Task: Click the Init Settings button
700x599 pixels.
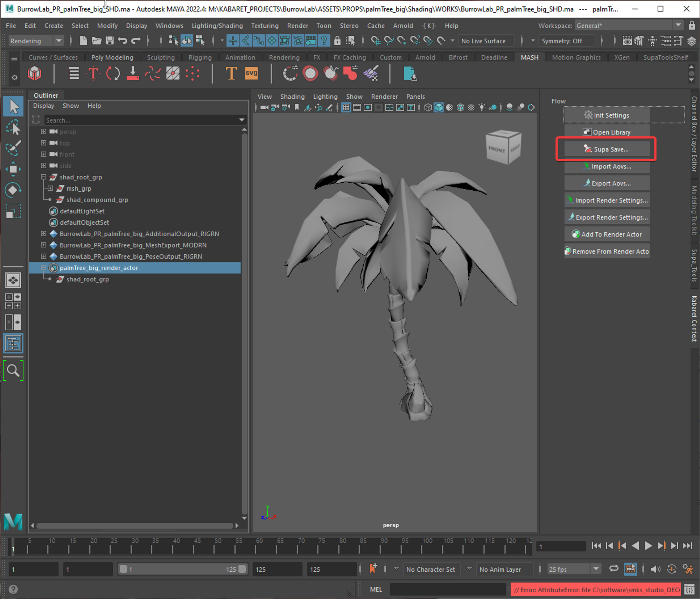Action: (x=607, y=115)
